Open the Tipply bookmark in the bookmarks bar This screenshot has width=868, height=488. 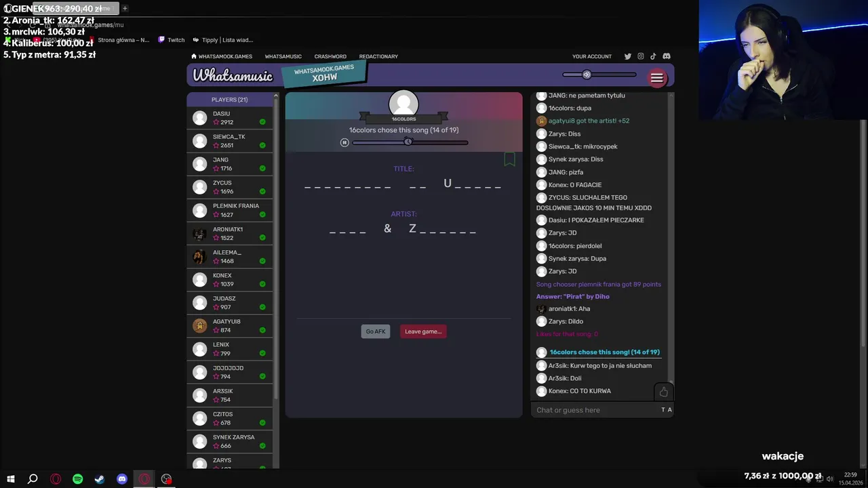(x=222, y=40)
